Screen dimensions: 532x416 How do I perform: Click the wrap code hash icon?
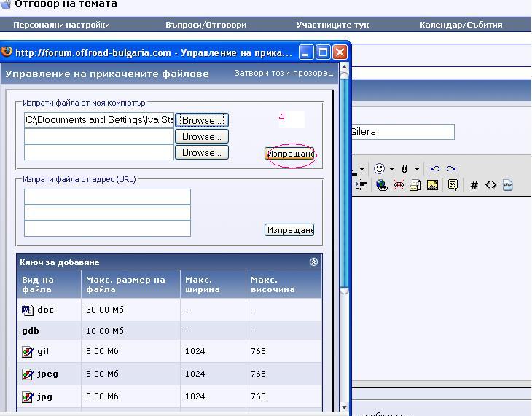click(474, 185)
